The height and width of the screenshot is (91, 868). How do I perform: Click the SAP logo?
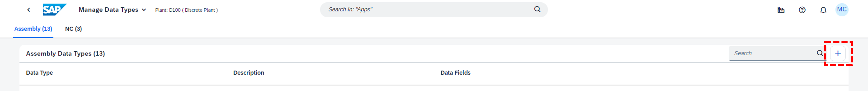(54, 10)
